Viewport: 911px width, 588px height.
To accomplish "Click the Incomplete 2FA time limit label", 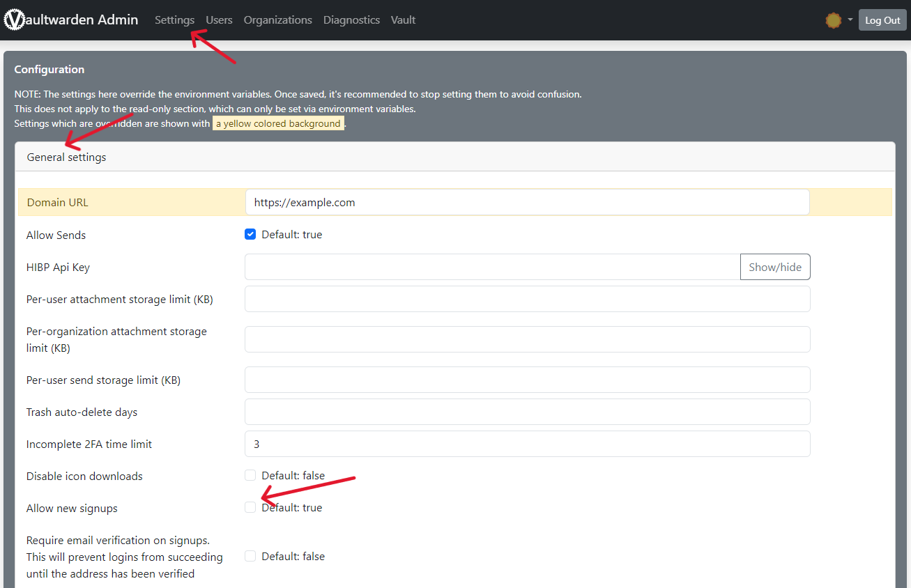I will click(x=89, y=444).
